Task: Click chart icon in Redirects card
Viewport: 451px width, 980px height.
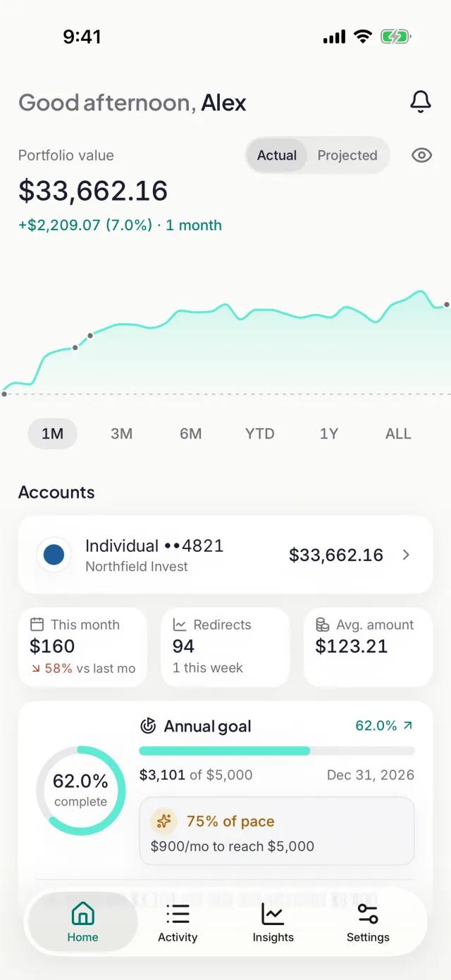Action: tap(180, 624)
